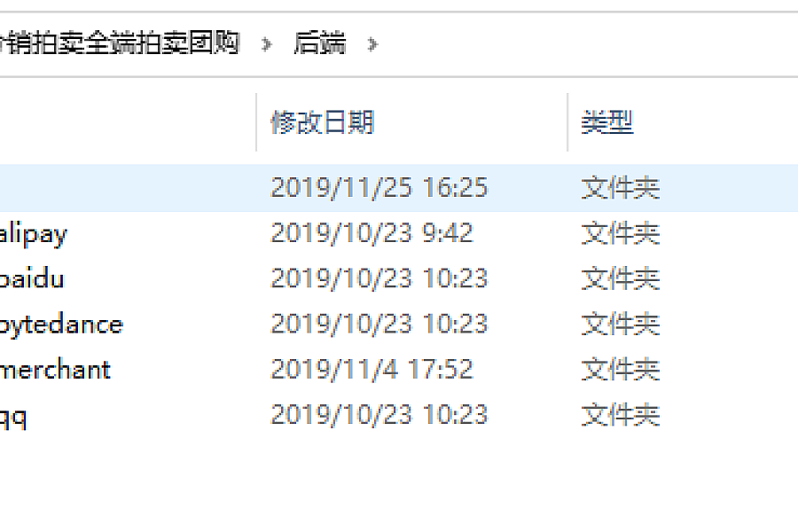Open the alipay folder

click(33, 234)
